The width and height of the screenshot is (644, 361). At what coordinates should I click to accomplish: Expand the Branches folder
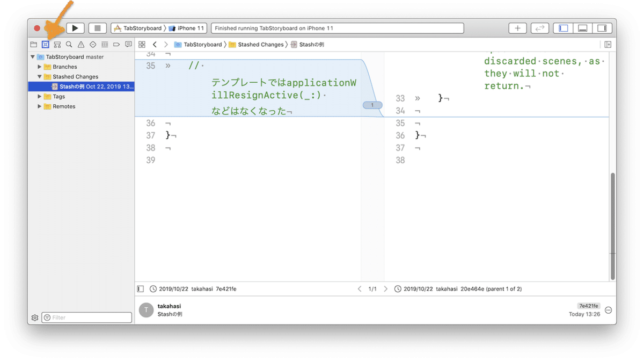tap(39, 67)
